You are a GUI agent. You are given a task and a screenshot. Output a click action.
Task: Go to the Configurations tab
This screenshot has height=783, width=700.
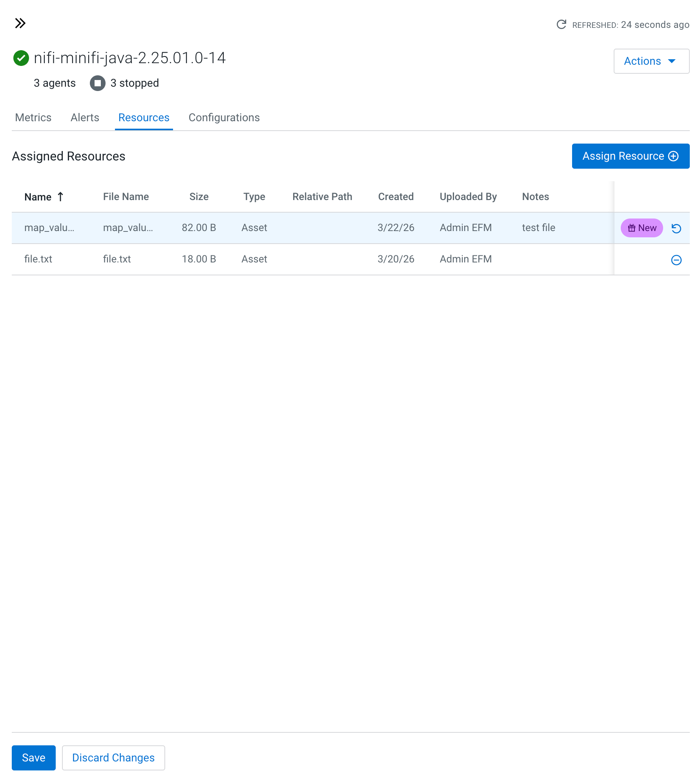(224, 118)
